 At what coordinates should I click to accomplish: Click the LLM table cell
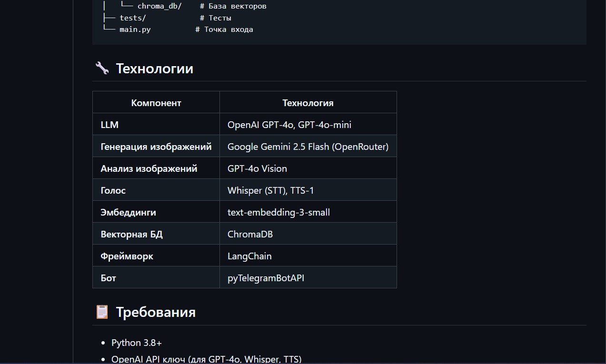click(x=156, y=124)
